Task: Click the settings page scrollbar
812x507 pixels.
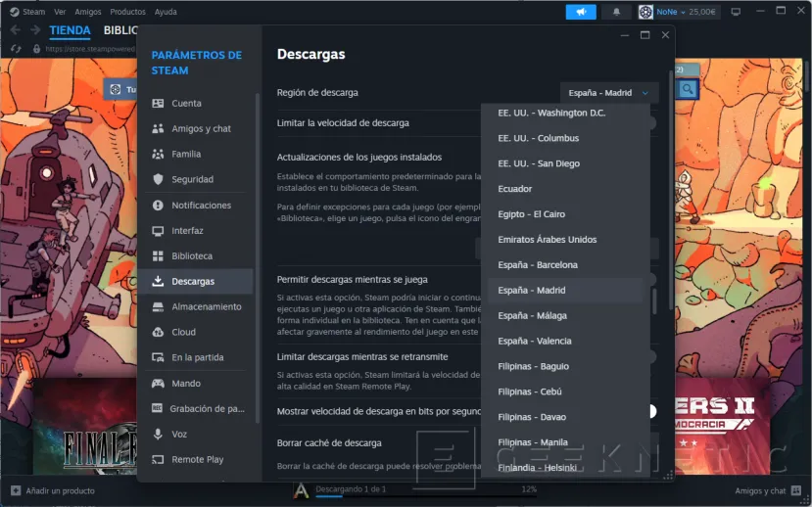Action: 672,189
